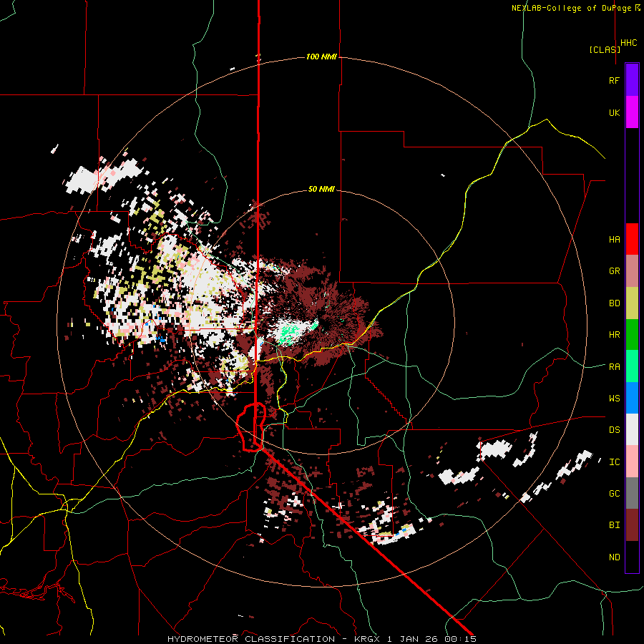Click the RA legend label
The height and width of the screenshot is (644, 644).
point(614,367)
